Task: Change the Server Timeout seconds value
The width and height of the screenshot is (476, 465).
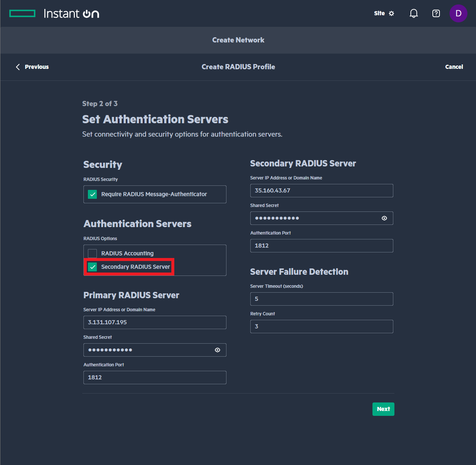Action: click(x=322, y=299)
